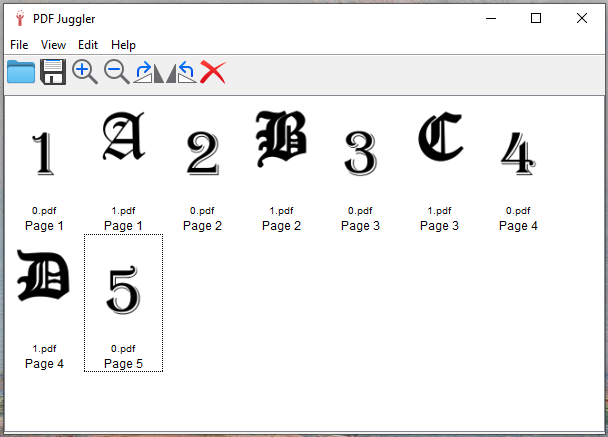Open the File menu

point(19,45)
